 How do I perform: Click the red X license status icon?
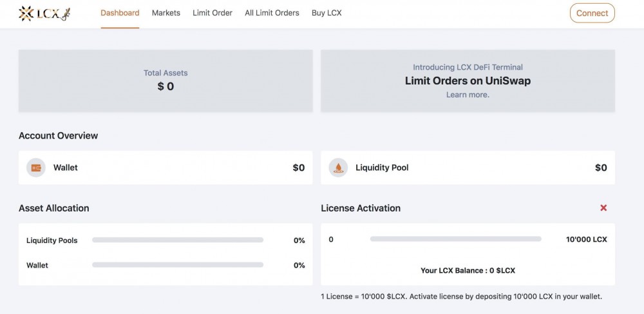603,208
